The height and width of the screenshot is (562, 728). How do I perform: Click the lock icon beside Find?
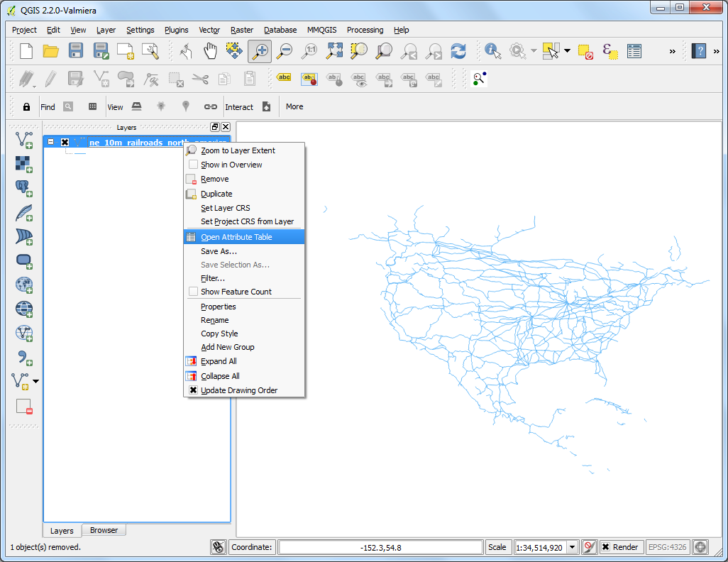26,107
